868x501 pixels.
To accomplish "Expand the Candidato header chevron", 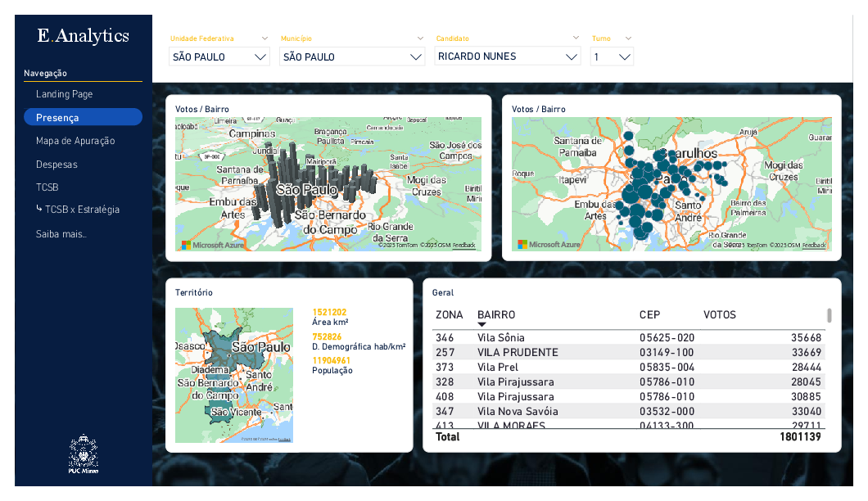I will pyautogui.click(x=576, y=38).
